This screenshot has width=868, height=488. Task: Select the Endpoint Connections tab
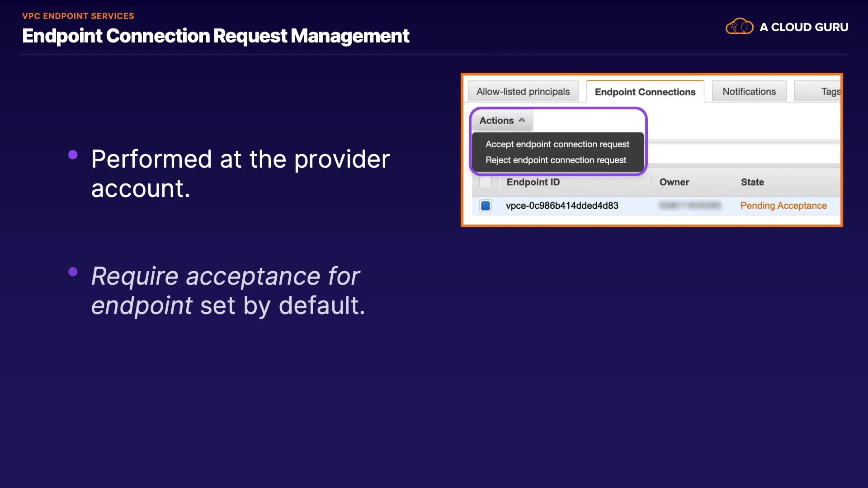tap(645, 92)
